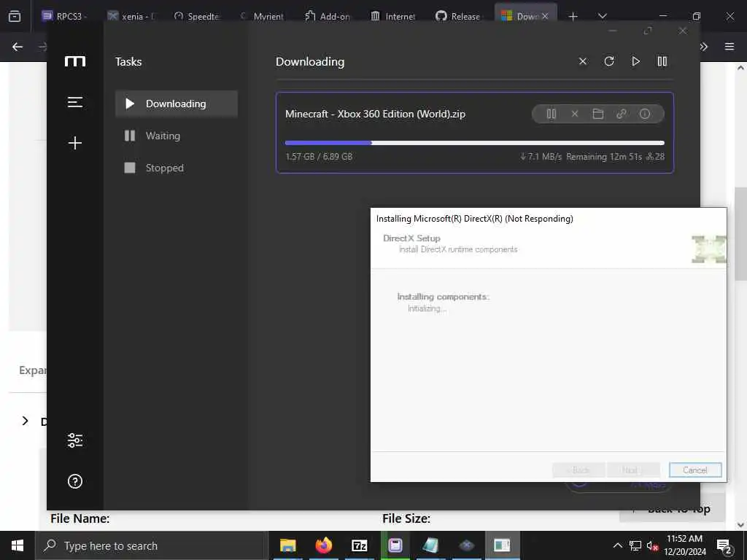The image size is (747, 560).
Task: Click Minecraft - Xbox 360 Edition (World).zip name
Action: point(376,114)
